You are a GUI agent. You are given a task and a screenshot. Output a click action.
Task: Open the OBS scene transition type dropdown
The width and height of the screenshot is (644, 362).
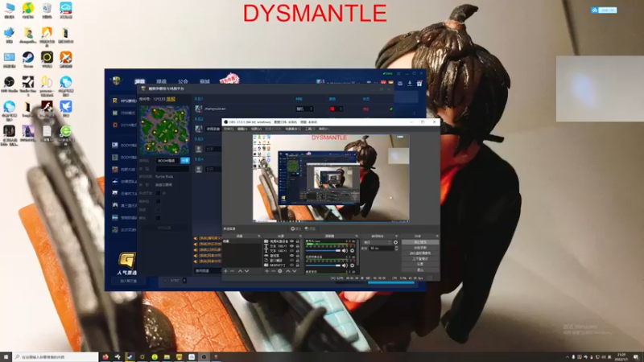click(378, 242)
